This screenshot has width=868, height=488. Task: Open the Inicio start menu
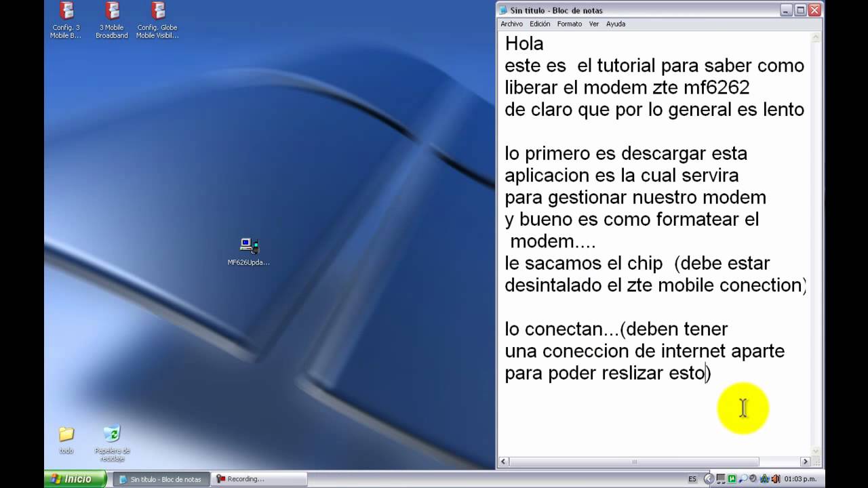(x=75, y=479)
